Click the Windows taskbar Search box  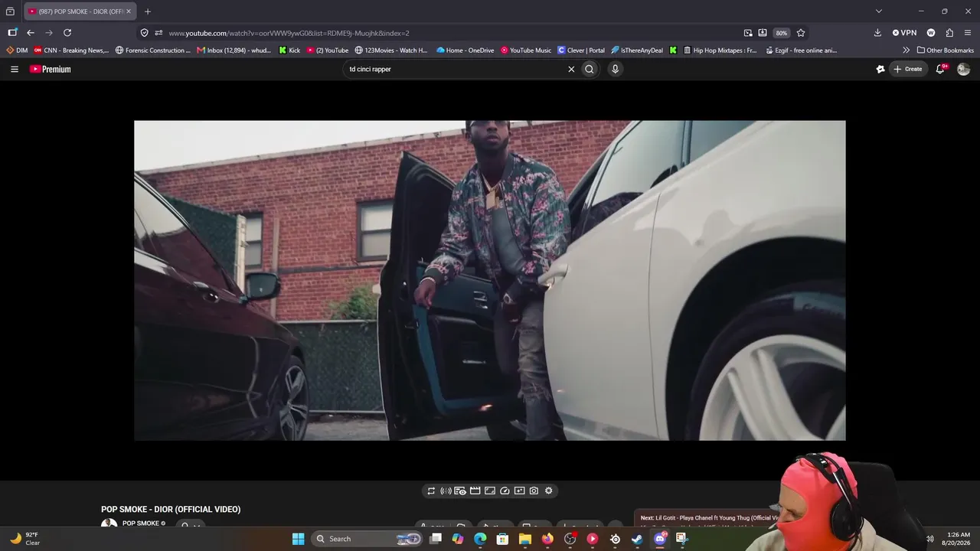[368, 539]
